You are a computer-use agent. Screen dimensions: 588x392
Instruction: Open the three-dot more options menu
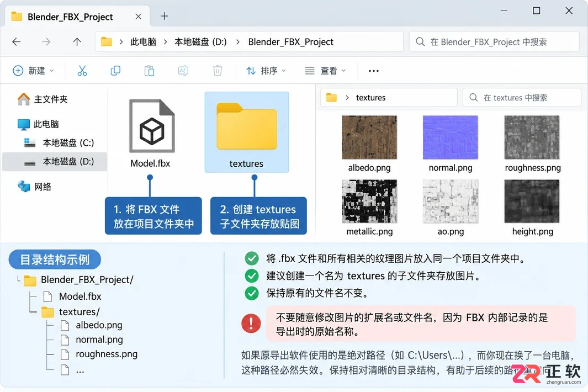(x=373, y=71)
